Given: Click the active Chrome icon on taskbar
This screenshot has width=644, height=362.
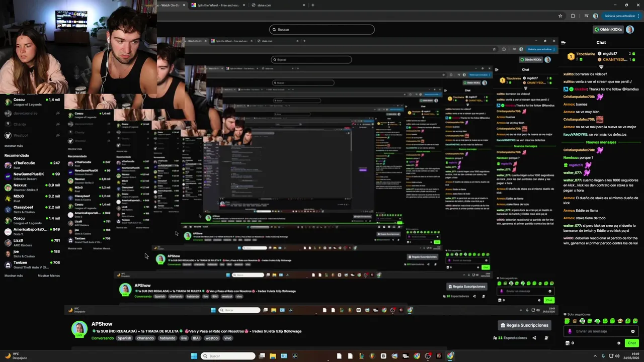Looking at the screenshot, I should click(x=450, y=356).
